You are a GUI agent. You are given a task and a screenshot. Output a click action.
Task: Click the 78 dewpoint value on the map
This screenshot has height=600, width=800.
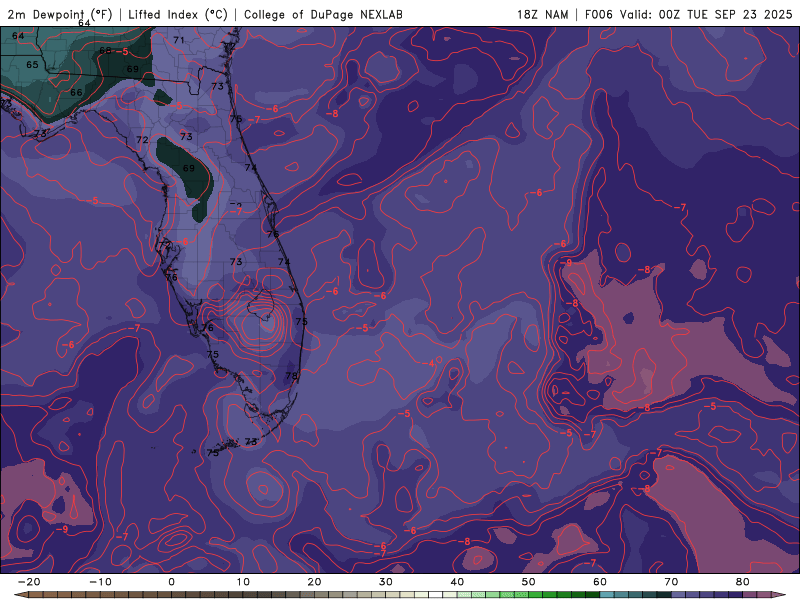tap(291, 376)
